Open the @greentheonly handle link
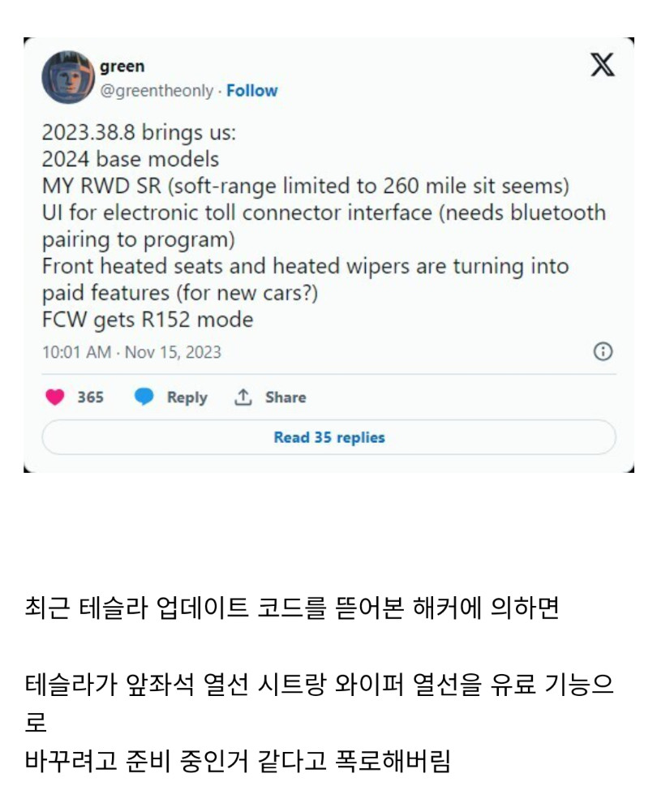 (157, 91)
